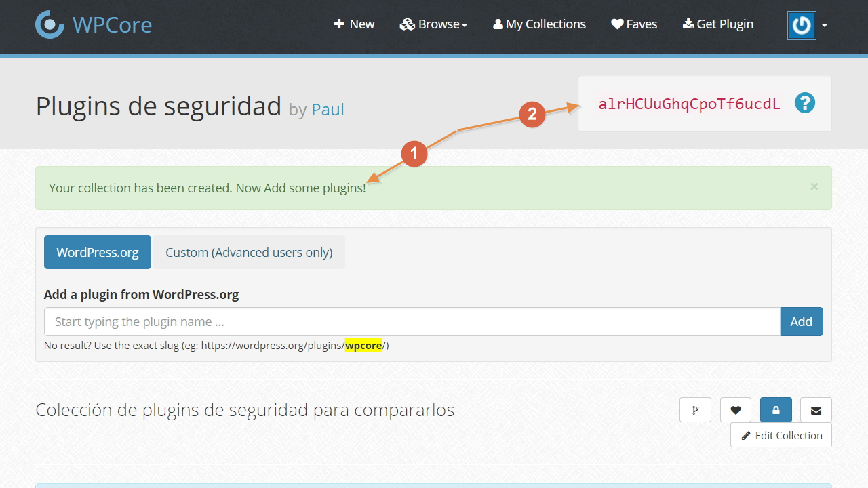Favorite the collection with heart icon
This screenshot has width=868, height=488.
coord(736,410)
